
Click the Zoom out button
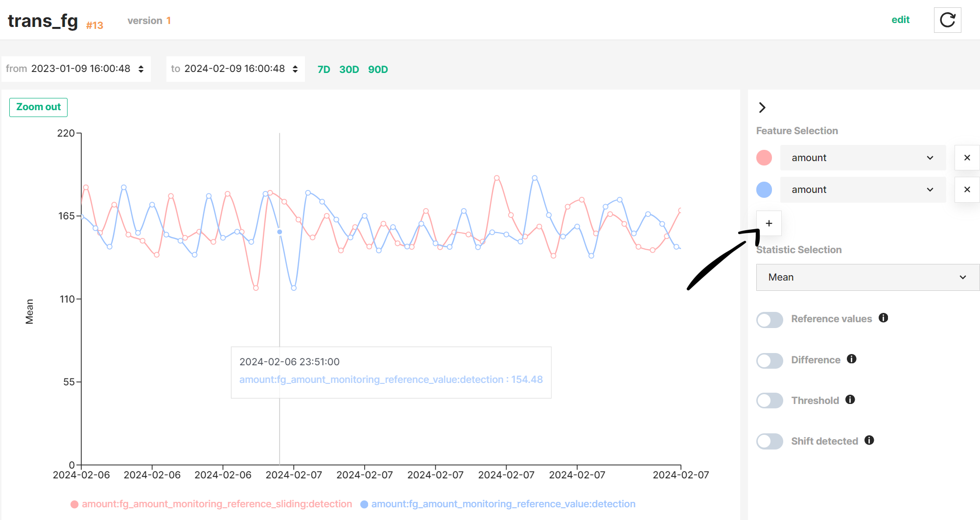(x=38, y=107)
